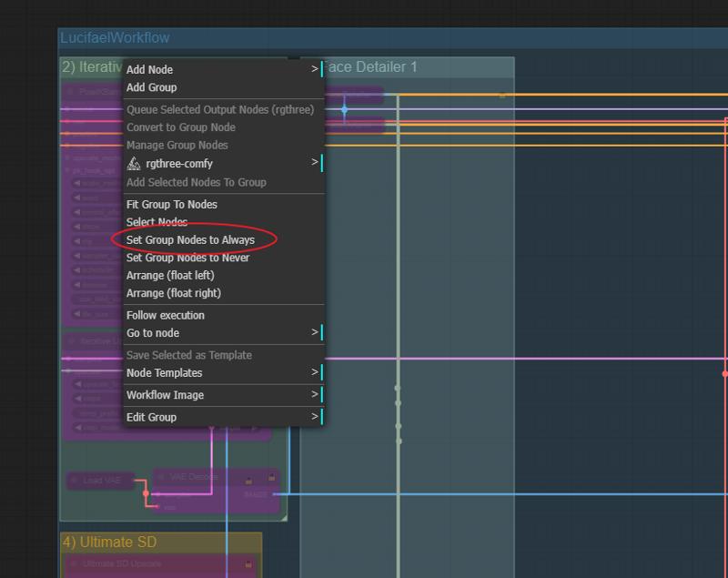Click resize corner handle of Iterative group

coord(284,518)
